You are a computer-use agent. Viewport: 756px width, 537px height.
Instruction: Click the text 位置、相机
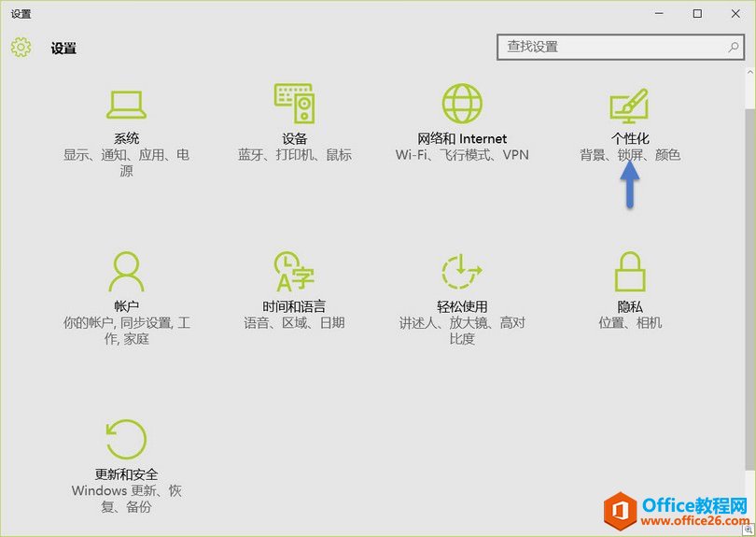coord(630,323)
